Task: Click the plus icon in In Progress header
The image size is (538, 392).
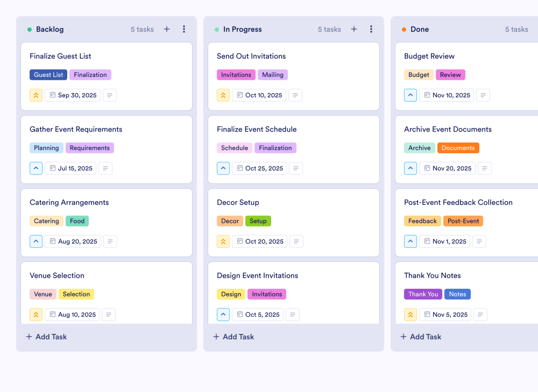Action: tap(354, 29)
